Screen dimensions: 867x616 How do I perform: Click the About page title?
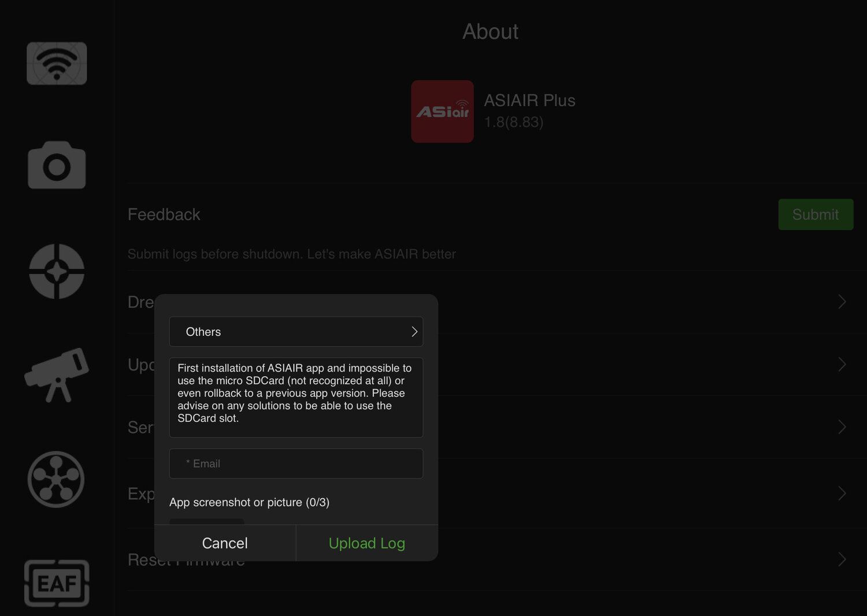[491, 32]
